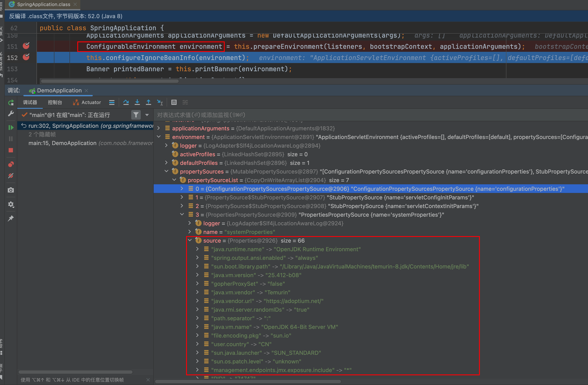
Task: Click the variables panel horizontal scrollbar
Action: [248, 382]
